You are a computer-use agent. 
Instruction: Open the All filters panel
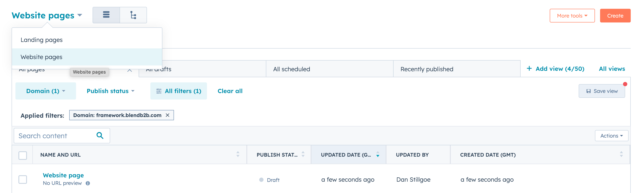click(178, 91)
